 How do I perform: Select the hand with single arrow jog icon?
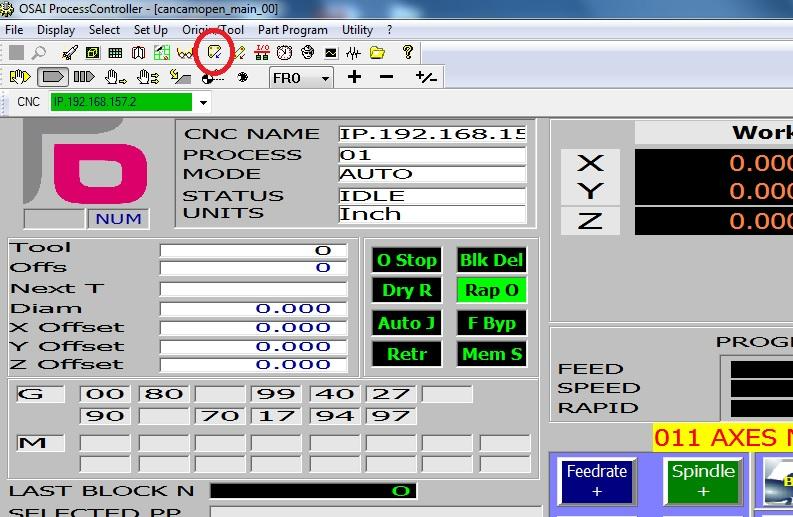tap(116, 77)
